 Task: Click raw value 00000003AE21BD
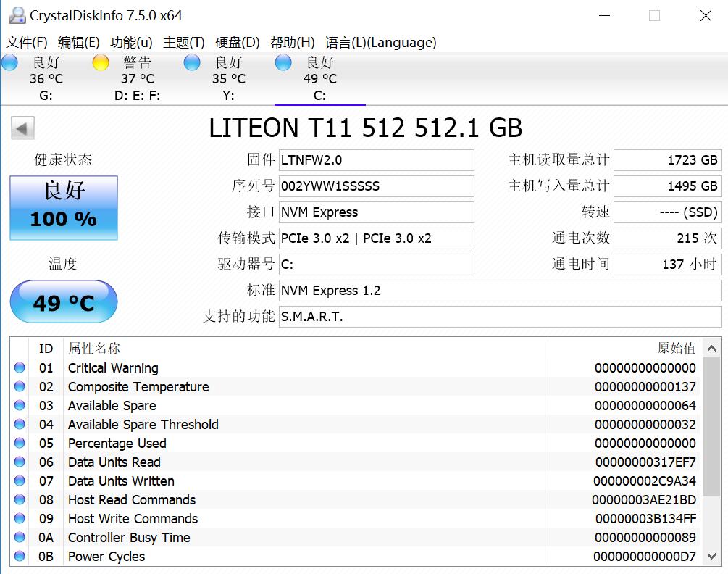[x=644, y=499]
